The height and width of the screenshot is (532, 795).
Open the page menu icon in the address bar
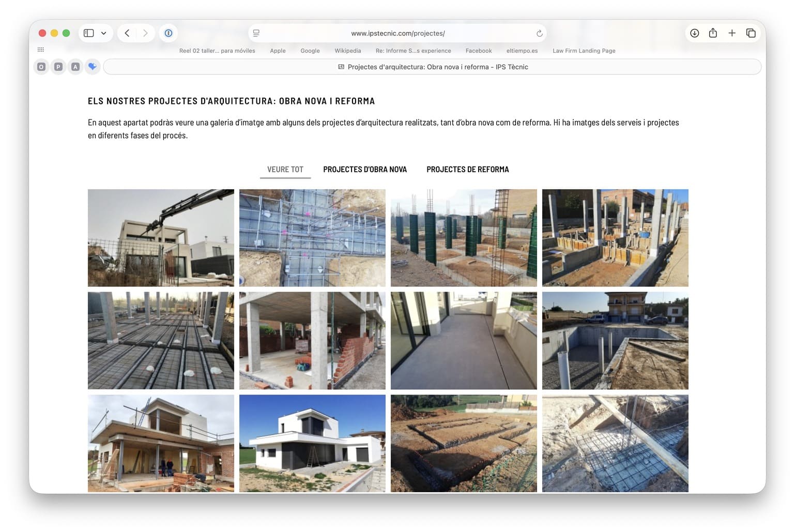tap(256, 33)
